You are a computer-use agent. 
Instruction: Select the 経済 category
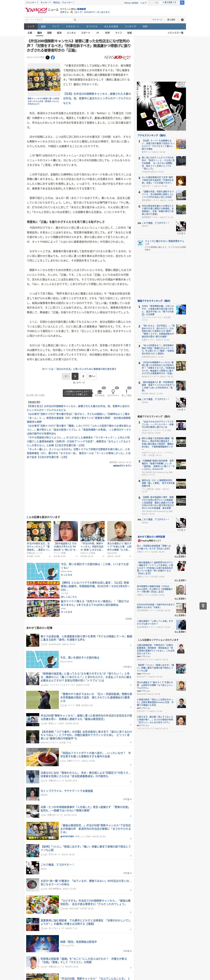click(59, 33)
